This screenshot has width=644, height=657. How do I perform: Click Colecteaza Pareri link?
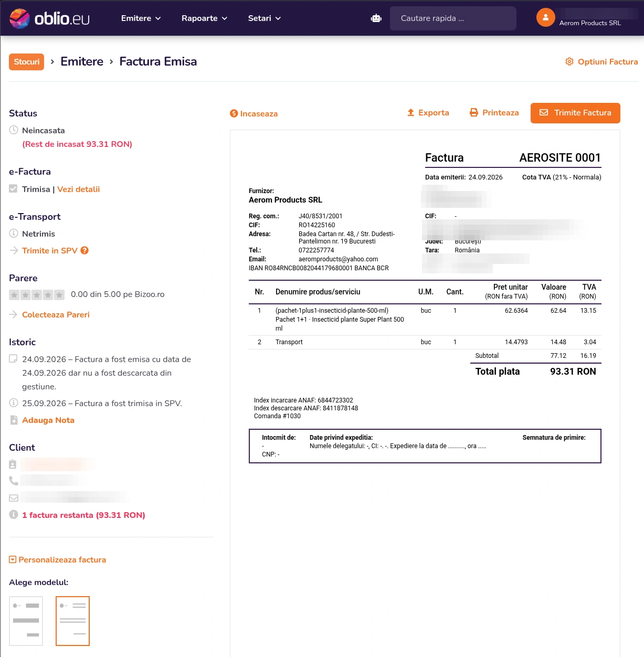56,314
